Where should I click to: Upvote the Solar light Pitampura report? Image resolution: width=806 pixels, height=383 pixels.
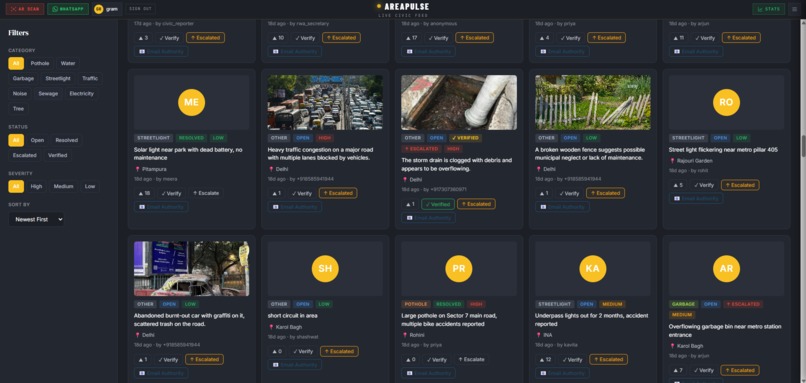pos(144,193)
